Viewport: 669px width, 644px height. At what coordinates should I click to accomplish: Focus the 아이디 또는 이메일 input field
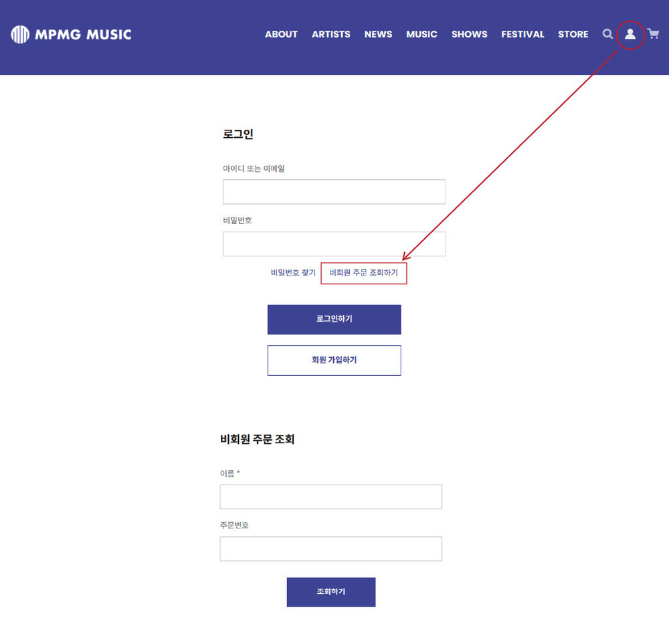coord(334,192)
